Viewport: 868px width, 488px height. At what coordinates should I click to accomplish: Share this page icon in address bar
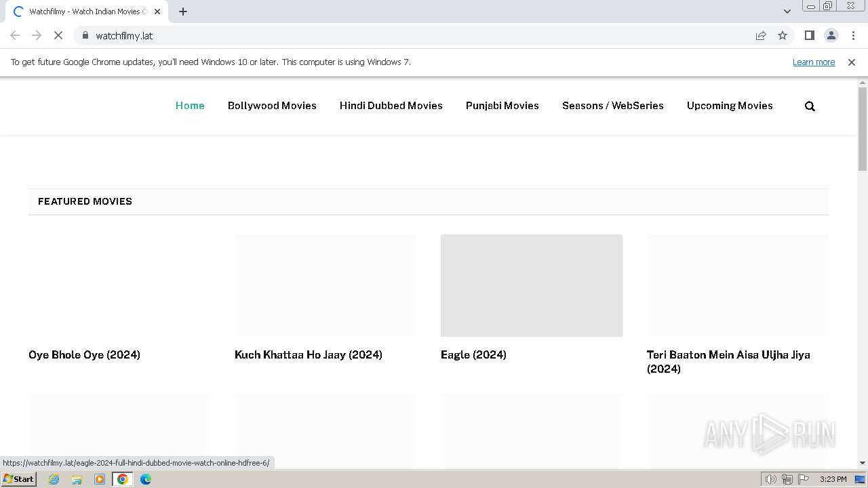(761, 35)
